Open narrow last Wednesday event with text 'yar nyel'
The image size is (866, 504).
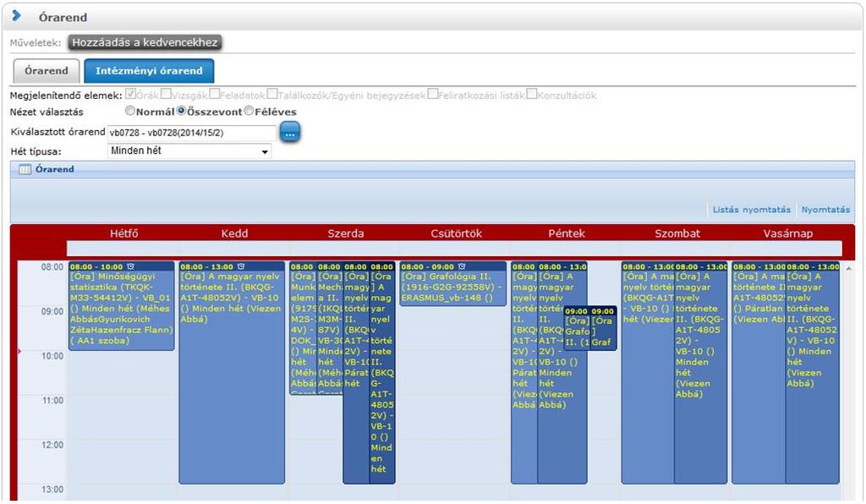tap(382, 373)
